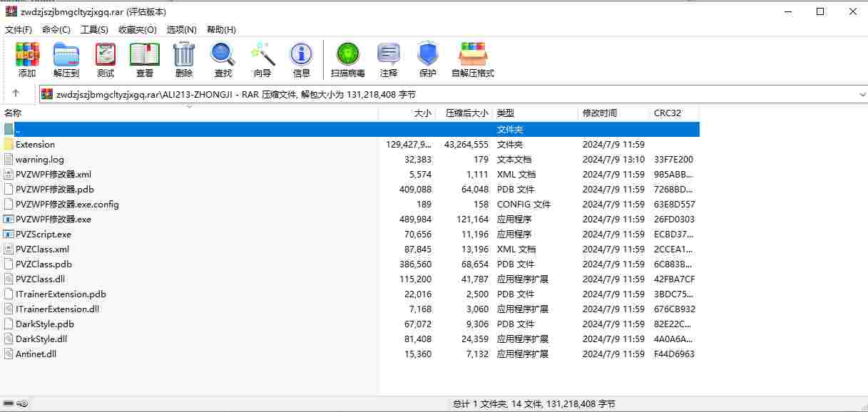
Task: Click the compressed size 43,264,555
Action: point(466,144)
